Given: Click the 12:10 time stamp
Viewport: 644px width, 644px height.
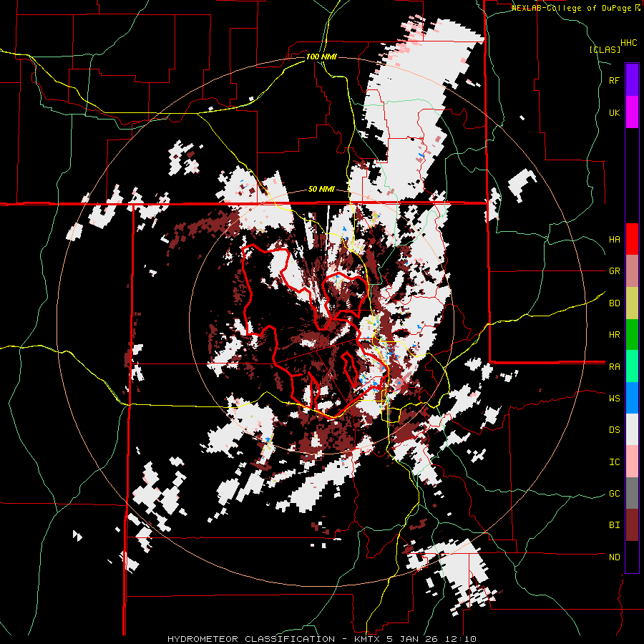Looking at the screenshot, I should coord(462,639).
